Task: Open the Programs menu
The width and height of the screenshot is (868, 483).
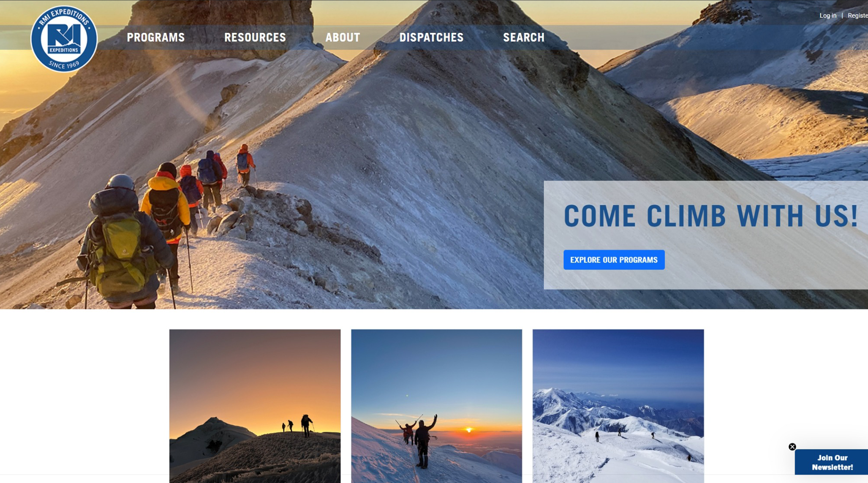Action: (156, 37)
